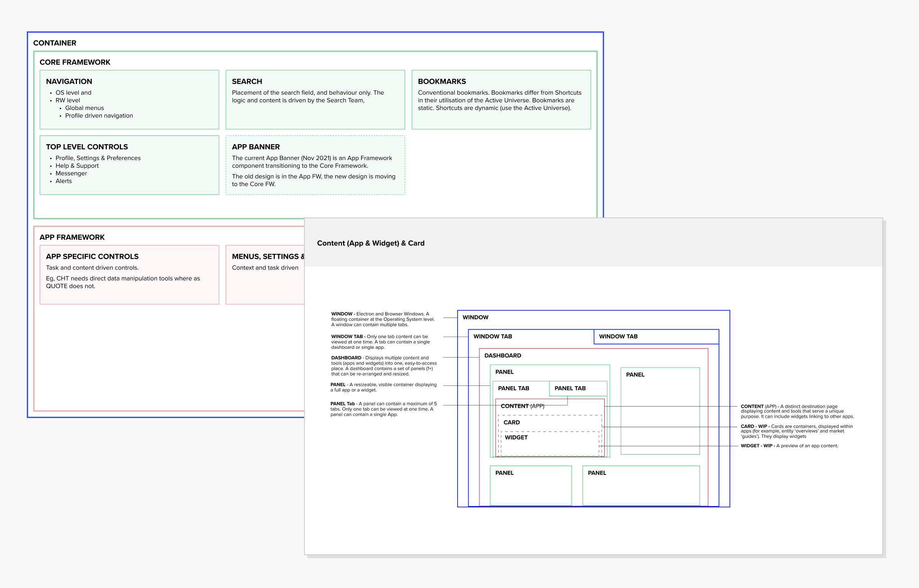Click the left WINDOW TAB label in diagram

click(x=492, y=336)
